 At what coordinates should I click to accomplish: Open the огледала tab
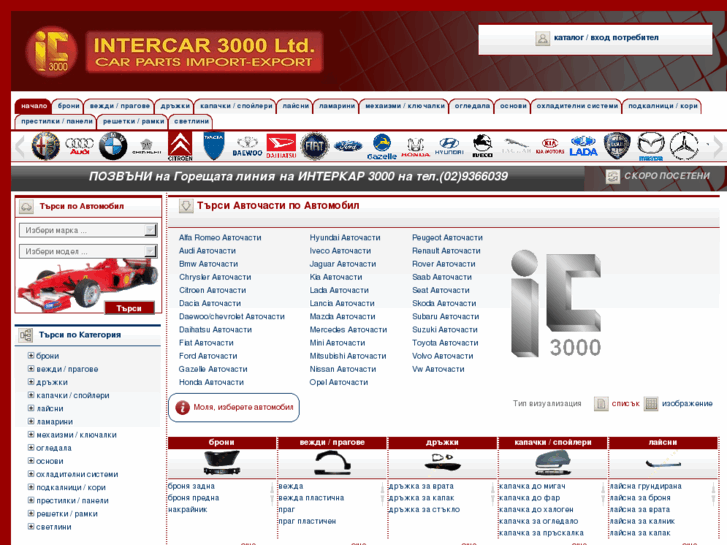point(472,106)
